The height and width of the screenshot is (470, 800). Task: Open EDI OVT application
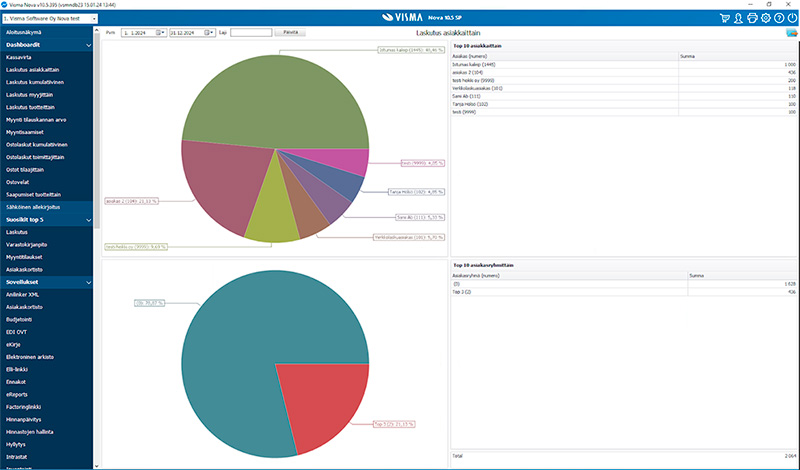point(16,332)
